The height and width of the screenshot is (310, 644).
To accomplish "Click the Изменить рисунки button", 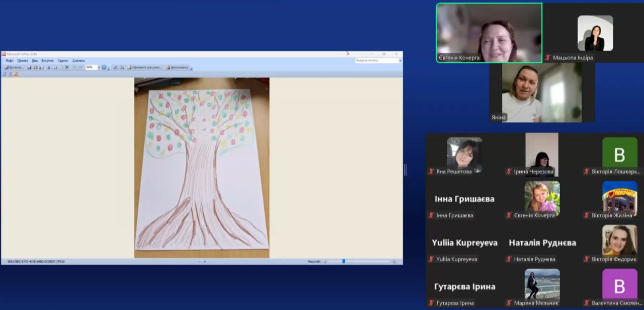I will coord(145,67).
